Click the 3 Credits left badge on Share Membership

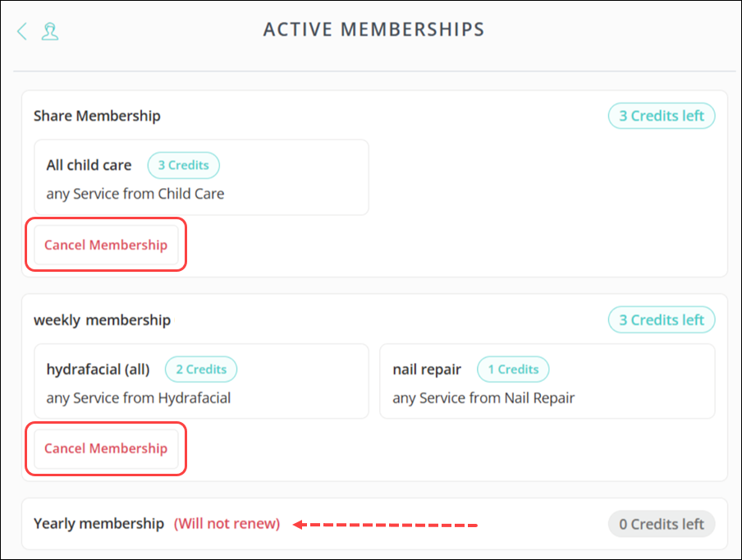click(662, 116)
